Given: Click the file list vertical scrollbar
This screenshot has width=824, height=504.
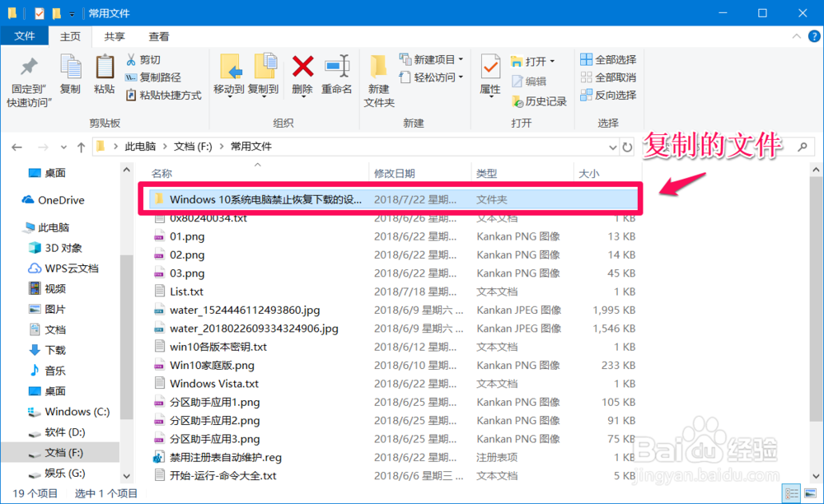Looking at the screenshot, I should [x=816, y=299].
